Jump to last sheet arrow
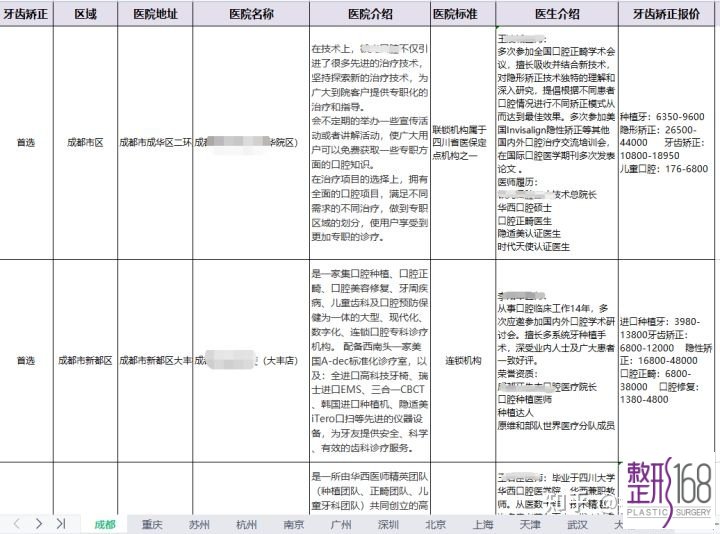This screenshot has width=720, height=534. pos(61,523)
